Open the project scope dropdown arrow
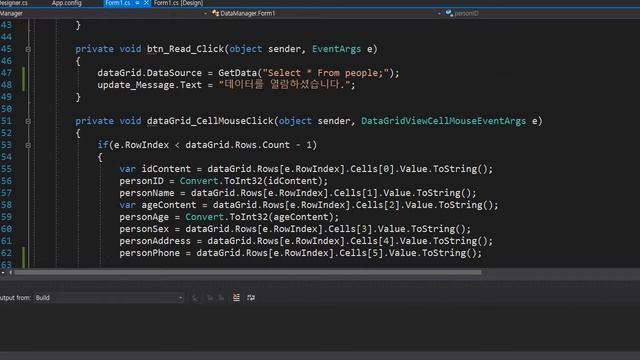 [205, 13]
